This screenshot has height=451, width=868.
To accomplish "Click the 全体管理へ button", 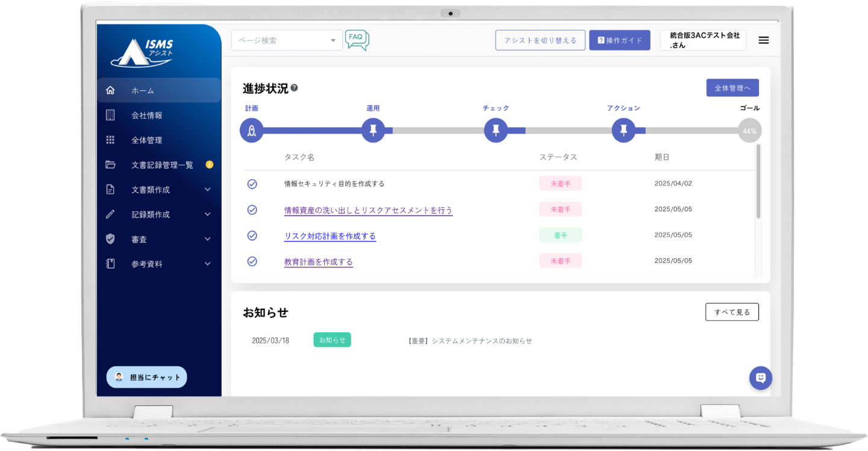I will tap(732, 88).
